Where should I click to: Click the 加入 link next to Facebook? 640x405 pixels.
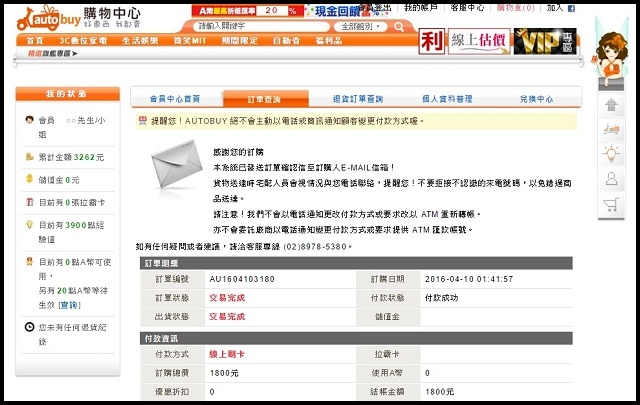click(555, 8)
